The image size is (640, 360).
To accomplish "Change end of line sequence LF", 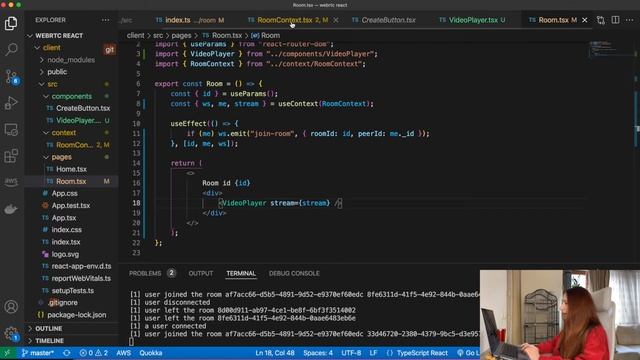I will pos(373,353).
